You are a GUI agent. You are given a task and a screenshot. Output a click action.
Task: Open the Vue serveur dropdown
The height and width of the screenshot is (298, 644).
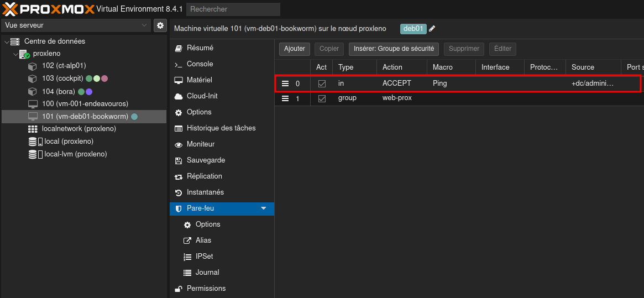145,25
